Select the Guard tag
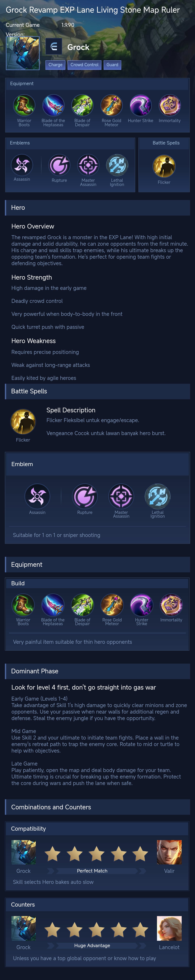Viewport: 195px width, 980px height. [x=112, y=65]
